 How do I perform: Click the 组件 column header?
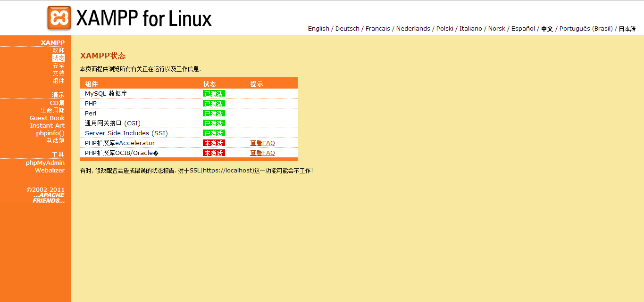point(91,84)
